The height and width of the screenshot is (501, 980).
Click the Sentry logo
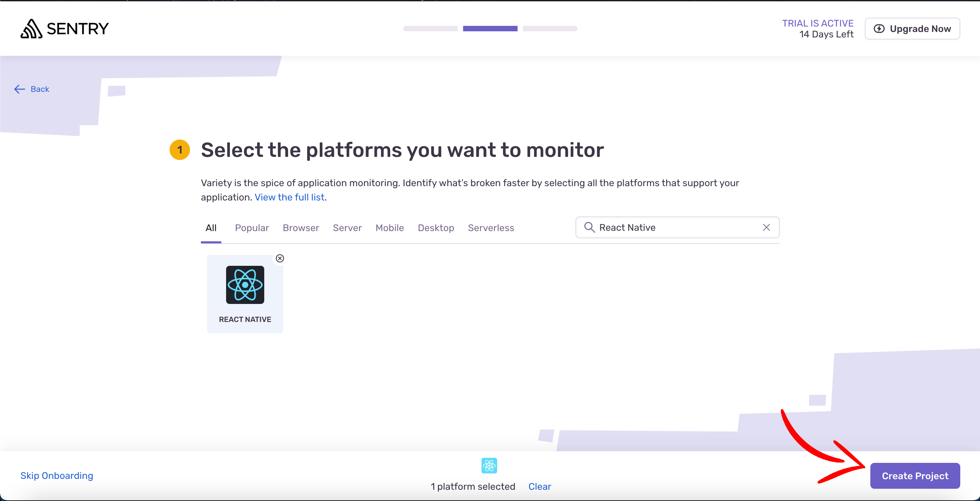pyautogui.click(x=64, y=29)
